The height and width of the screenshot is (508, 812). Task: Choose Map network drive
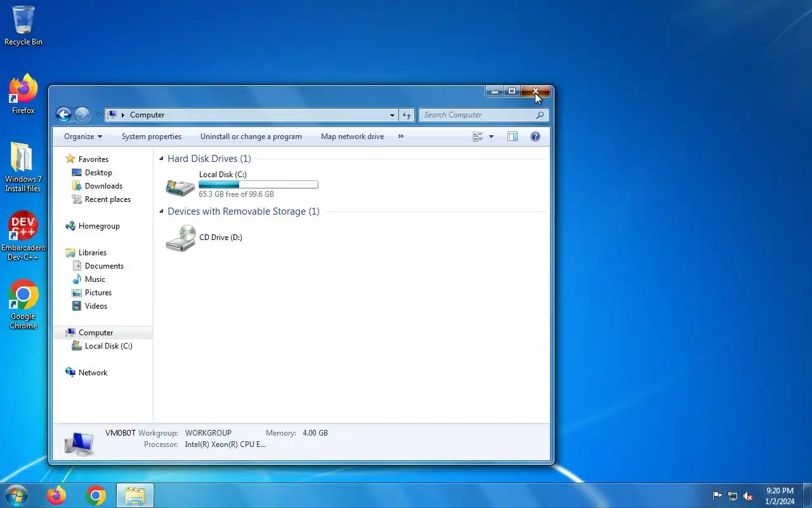352,137
